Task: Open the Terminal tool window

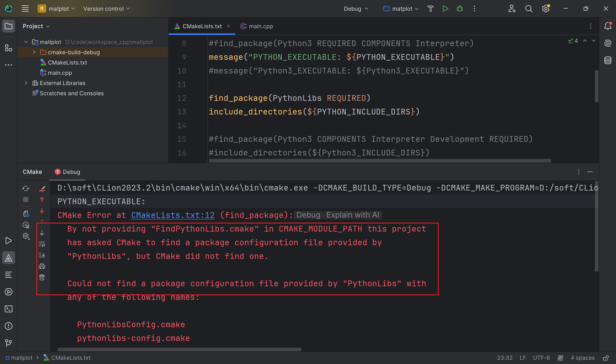Action: pos(9,309)
